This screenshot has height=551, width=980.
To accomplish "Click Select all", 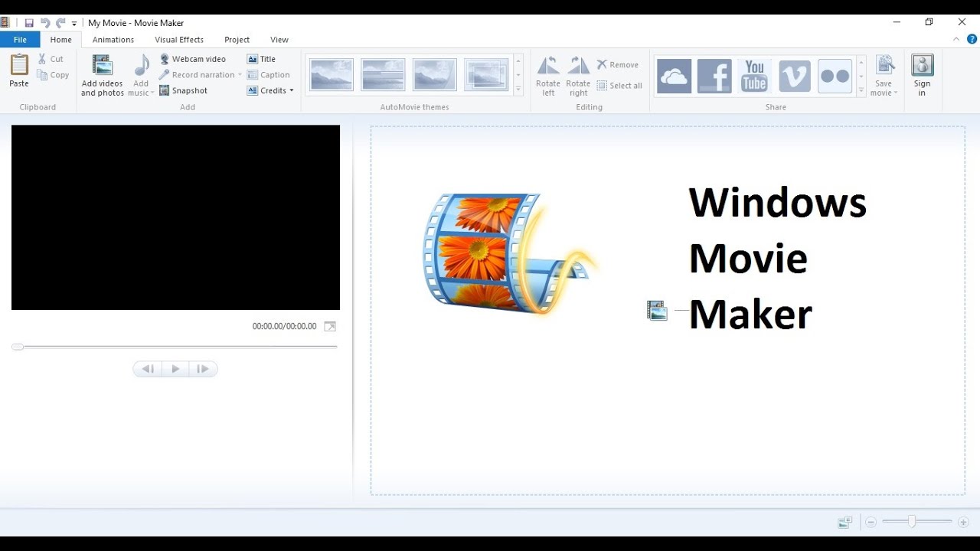I will [619, 86].
